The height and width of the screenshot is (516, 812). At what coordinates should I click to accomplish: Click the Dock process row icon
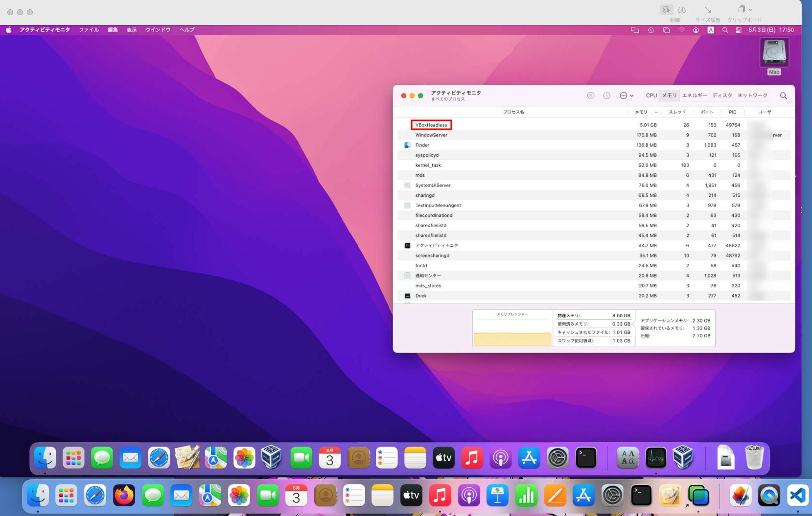coord(407,296)
